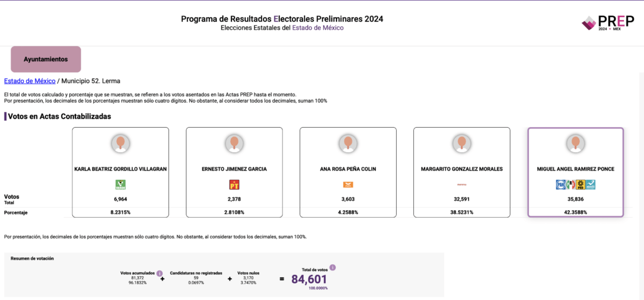Click Ernesto Jimenez Garcia candidate name
The image size is (644, 300).
pyautogui.click(x=234, y=169)
